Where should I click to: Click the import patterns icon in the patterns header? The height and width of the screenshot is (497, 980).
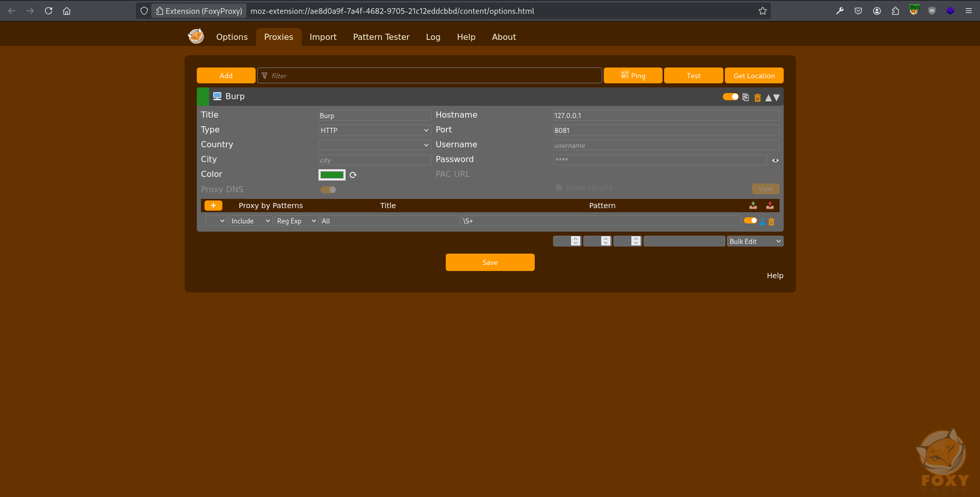coord(753,206)
